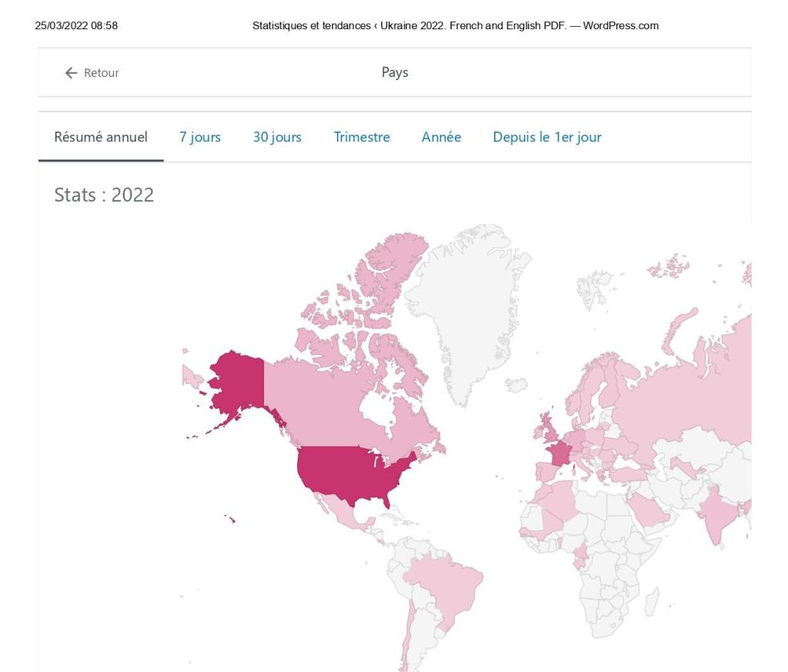Click the Stats : 2022 heading
Viewport: 788px width, 672px height.
(104, 195)
